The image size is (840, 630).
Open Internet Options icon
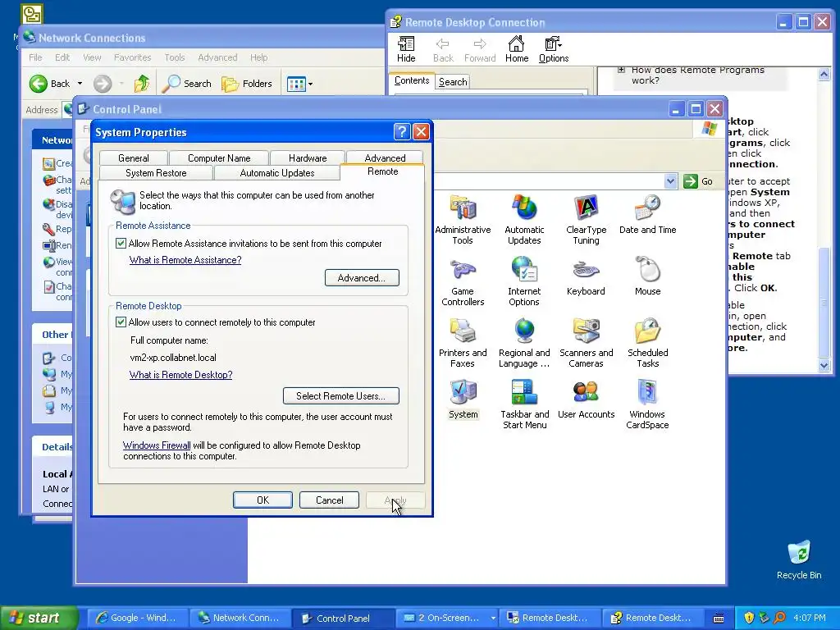pos(524,281)
